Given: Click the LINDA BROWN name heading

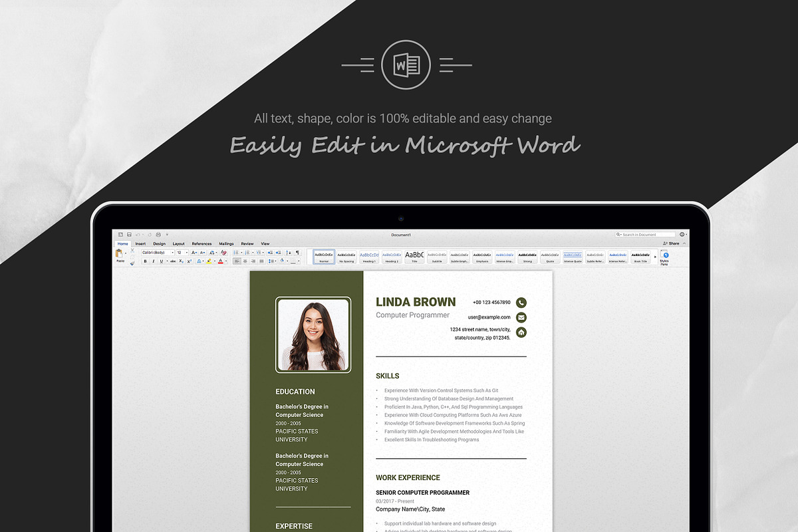Looking at the screenshot, I should pyautogui.click(x=416, y=302).
